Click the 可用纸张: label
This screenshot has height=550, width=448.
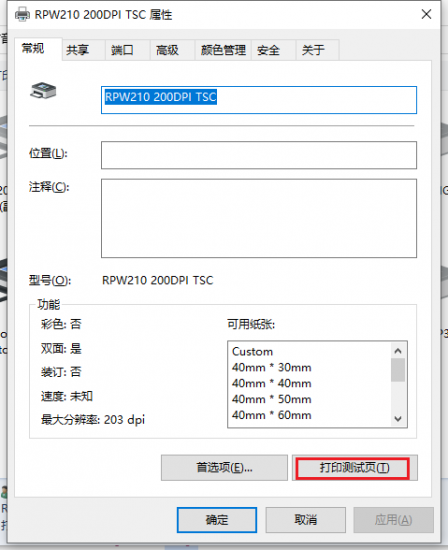251,324
